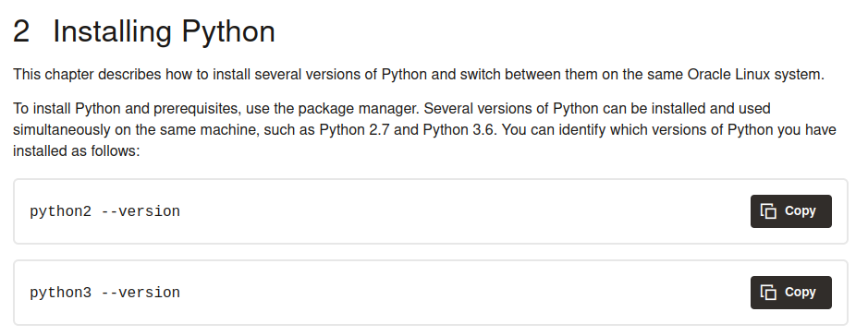Click the copy icon beside python2 --version
Viewport: 868px width, 336px height.
pos(768,211)
